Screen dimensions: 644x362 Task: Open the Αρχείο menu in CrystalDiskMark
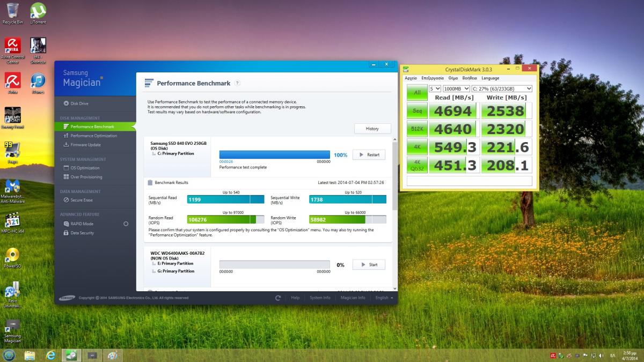pyautogui.click(x=411, y=78)
